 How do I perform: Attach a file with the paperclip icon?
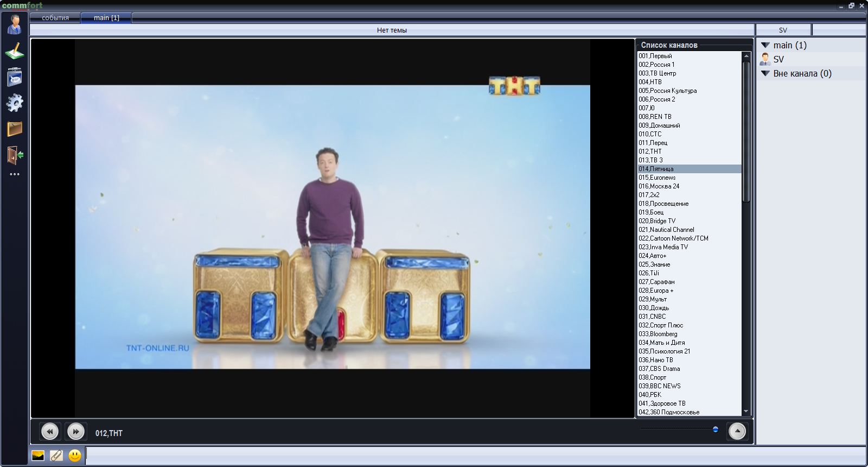click(x=56, y=456)
